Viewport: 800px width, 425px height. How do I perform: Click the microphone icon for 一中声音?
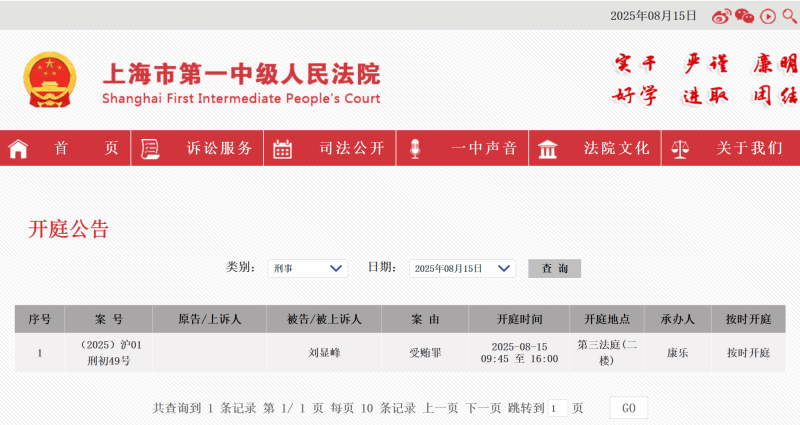pos(415,148)
